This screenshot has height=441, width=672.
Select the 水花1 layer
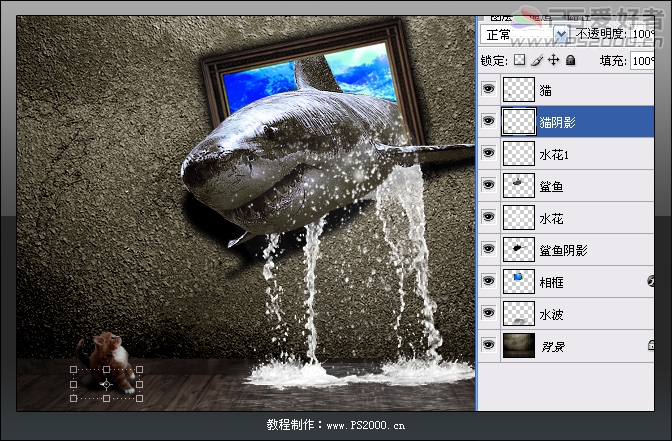tap(553, 154)
